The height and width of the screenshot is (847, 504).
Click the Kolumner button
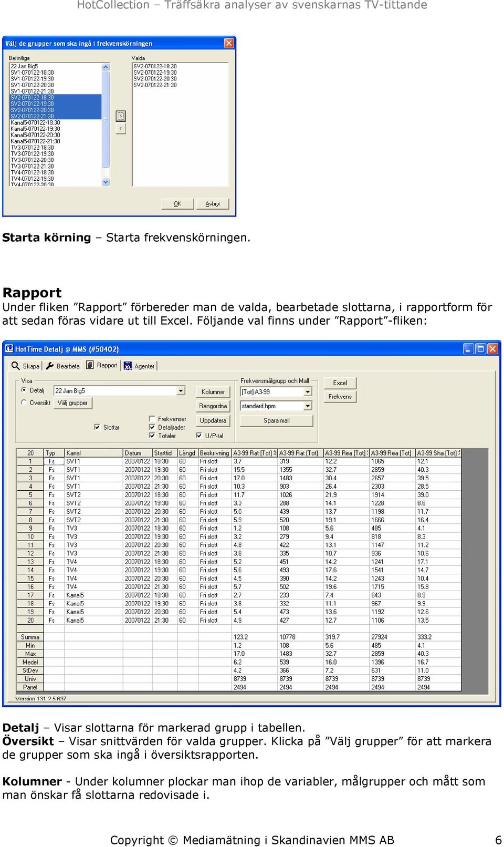(x=213, y=392)
